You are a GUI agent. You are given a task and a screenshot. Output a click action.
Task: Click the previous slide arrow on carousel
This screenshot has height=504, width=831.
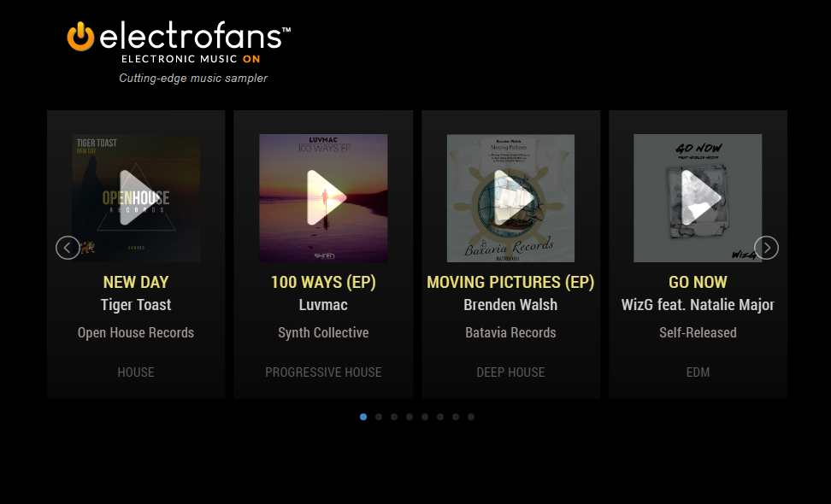[x=68, y=248]
